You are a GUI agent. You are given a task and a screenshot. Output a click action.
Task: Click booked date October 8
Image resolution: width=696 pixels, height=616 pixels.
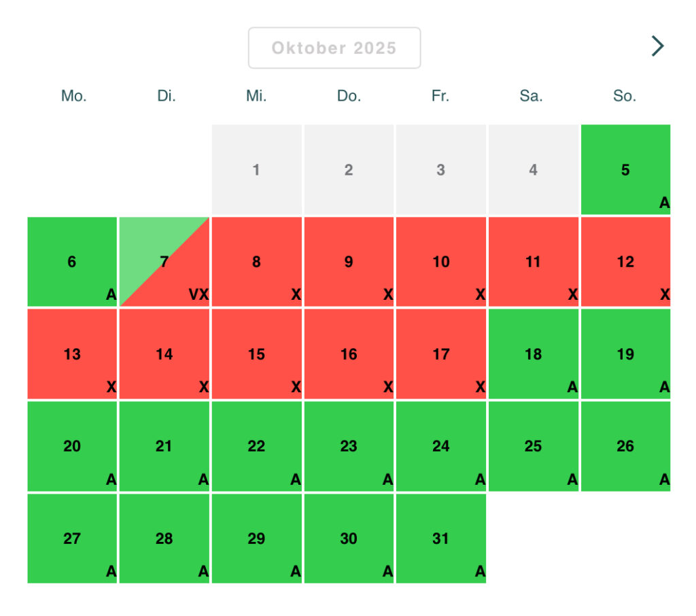tap(256, 262)
